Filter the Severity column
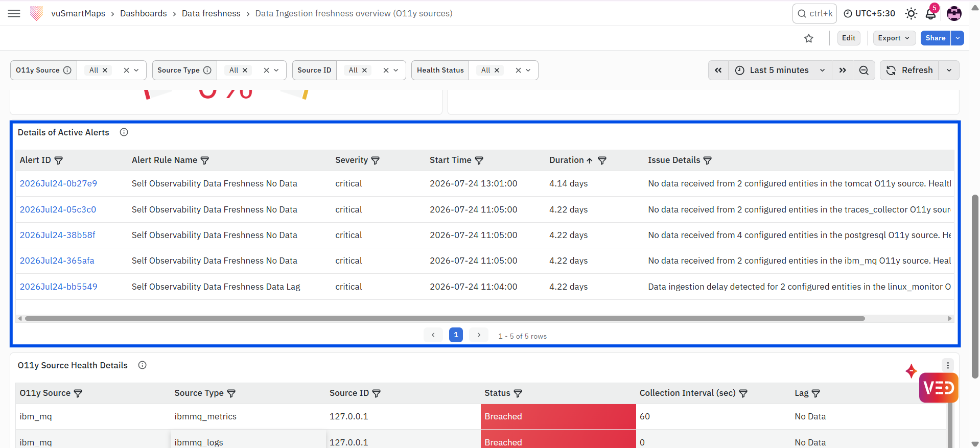The height and width of the screenshot is (448, 980). (x=376, y=160)
